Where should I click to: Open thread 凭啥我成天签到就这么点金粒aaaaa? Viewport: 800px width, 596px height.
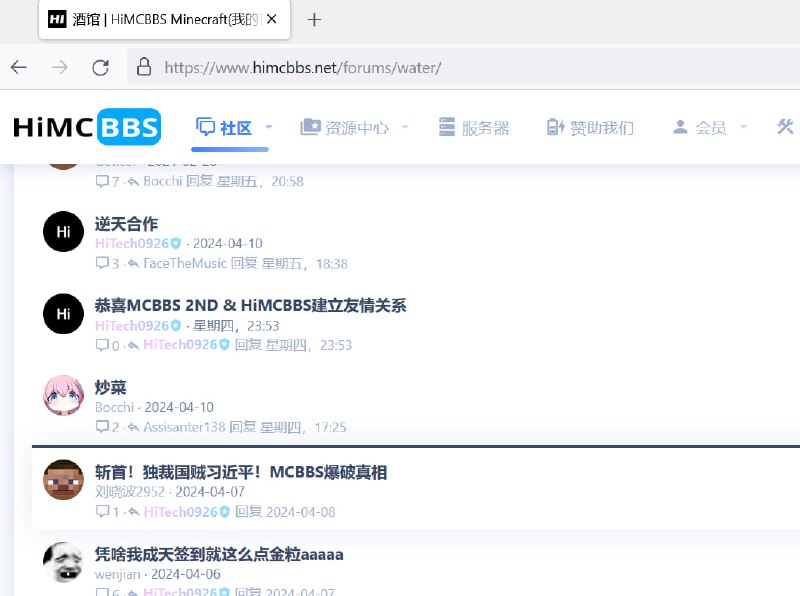point(219,553)
